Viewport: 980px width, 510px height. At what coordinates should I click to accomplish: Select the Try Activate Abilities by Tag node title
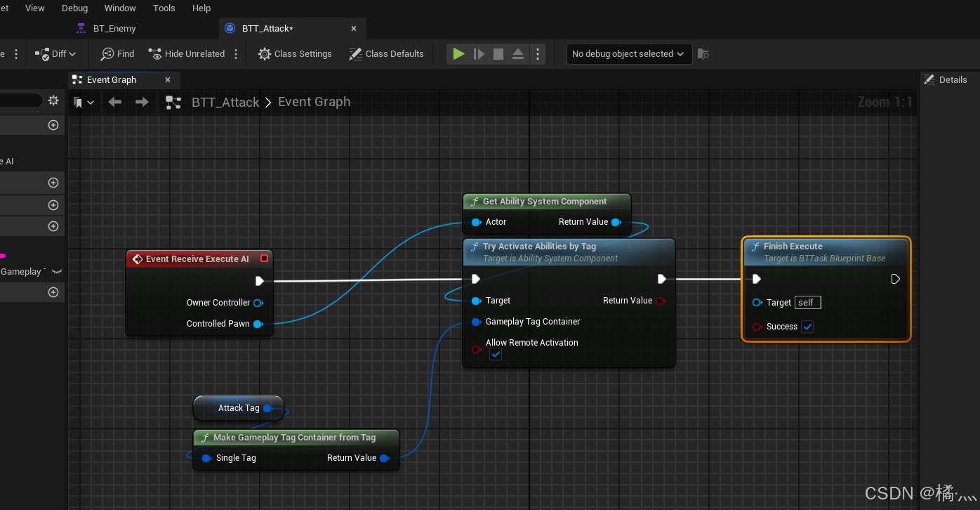(x=539, y=247)
